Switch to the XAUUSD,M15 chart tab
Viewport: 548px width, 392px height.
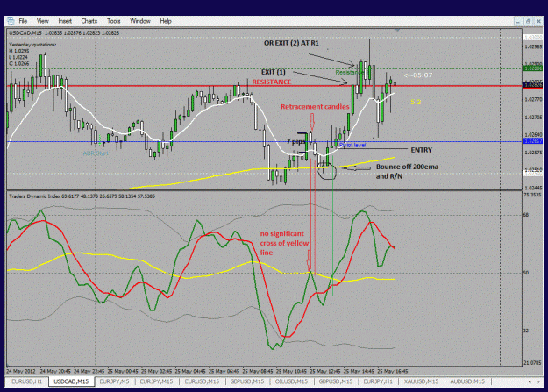pos(421,381)
